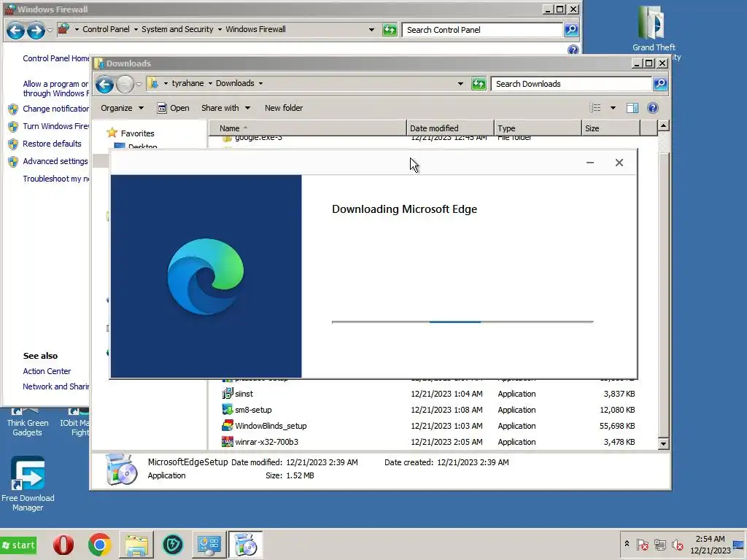Select the siinst application icon
Screen dimensions: 747x560
click(228, 393)
